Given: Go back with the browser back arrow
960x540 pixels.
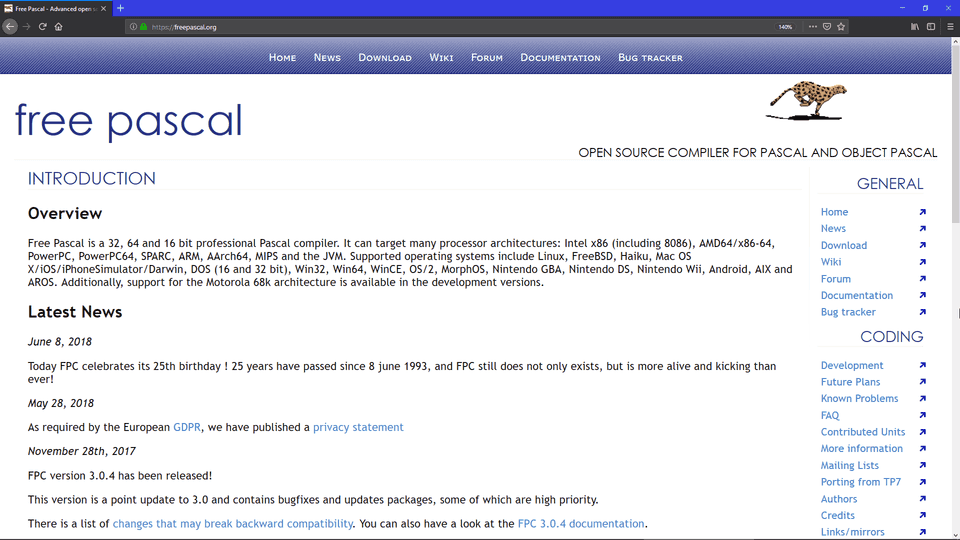Looking at the screenshot, I should click(10, 26).
